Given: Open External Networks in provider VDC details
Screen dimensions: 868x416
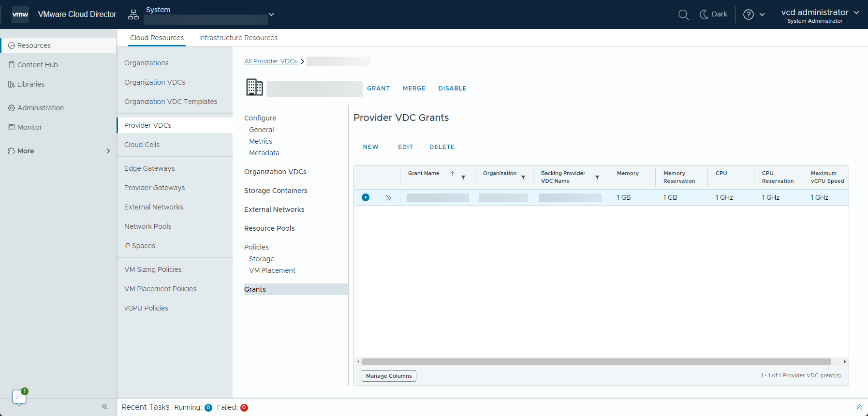Looking at the screenshot, I should click(x=274, y=209).
